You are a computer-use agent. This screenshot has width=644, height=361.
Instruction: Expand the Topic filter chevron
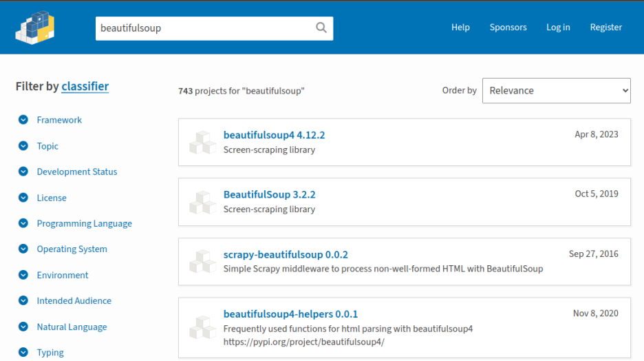click(x=23, y=146)
